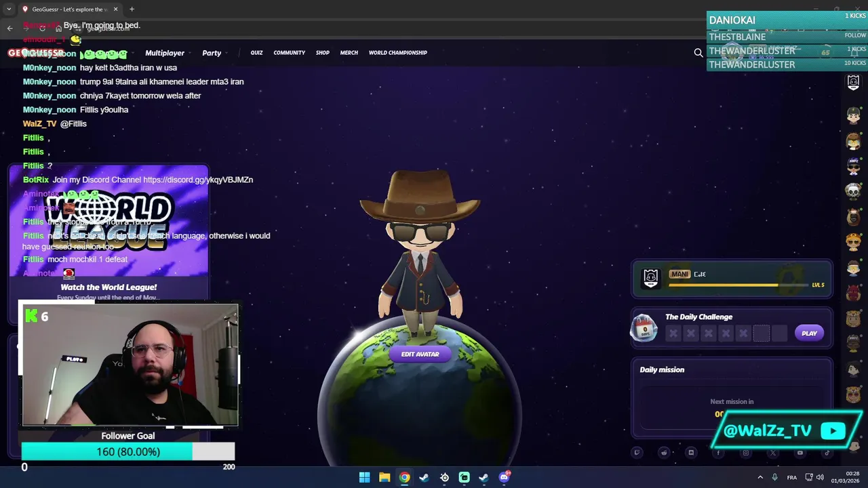The height and width of the screenshot is (488, 868).
Task: Click the MANI name badge
Action: pos(679,274)
